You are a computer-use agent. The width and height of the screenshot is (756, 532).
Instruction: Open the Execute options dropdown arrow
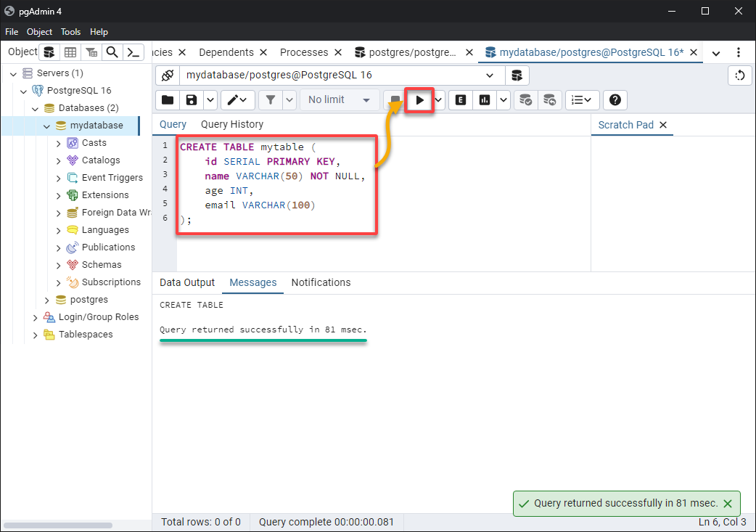pyautogui.click(x=438, y=100)
